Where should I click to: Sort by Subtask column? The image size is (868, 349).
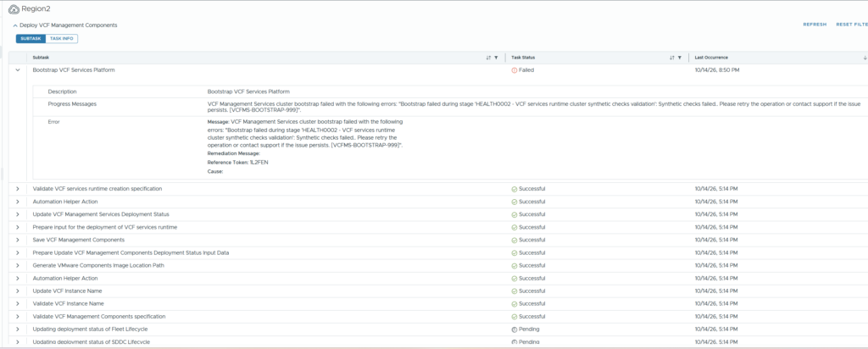point(488,58)
